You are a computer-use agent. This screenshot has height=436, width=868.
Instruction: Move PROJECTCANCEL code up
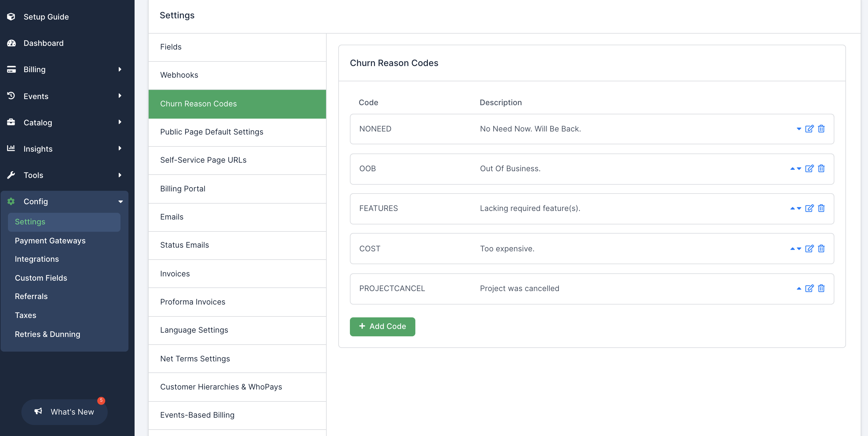click(x=799, y=288)
